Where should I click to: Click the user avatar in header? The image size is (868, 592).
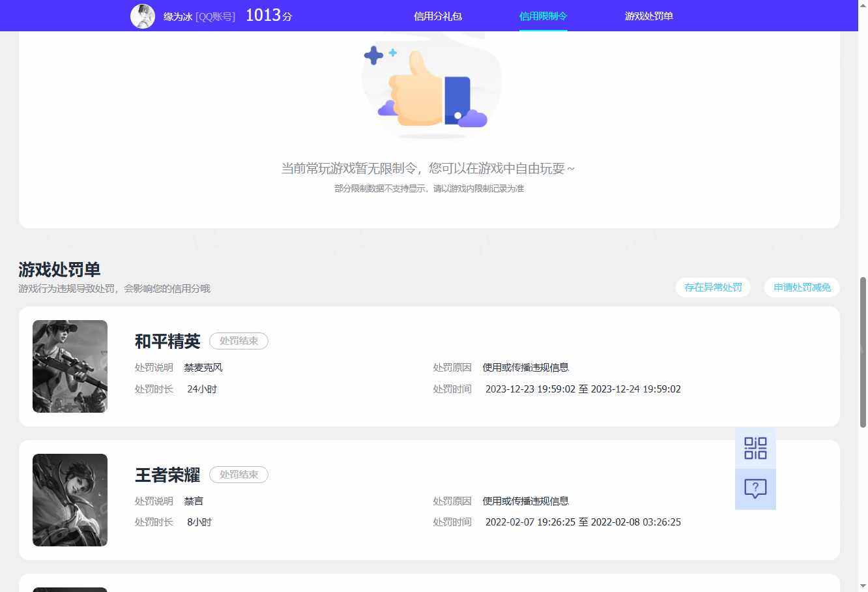coord(143,16)
